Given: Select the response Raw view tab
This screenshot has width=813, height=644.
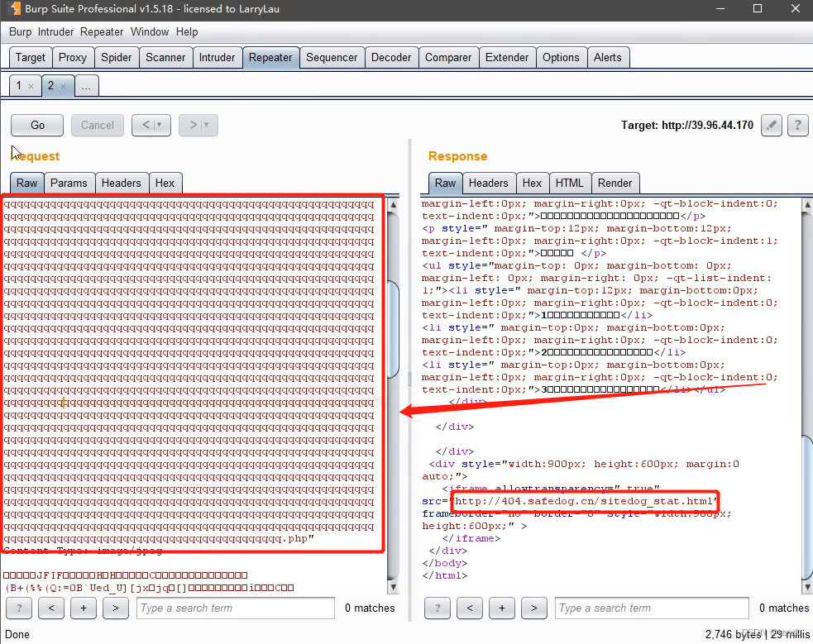Looking at the screenshot, I should point(446,183).
